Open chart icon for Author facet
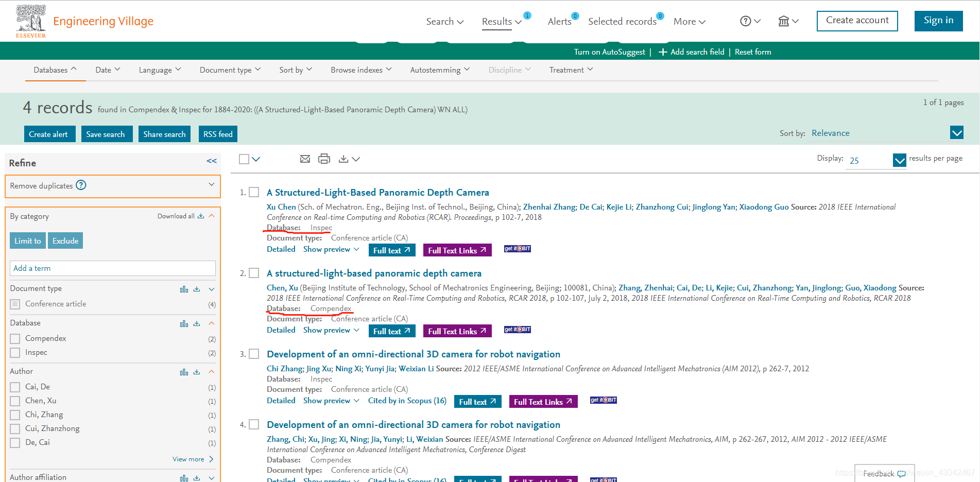 (184, 372)
